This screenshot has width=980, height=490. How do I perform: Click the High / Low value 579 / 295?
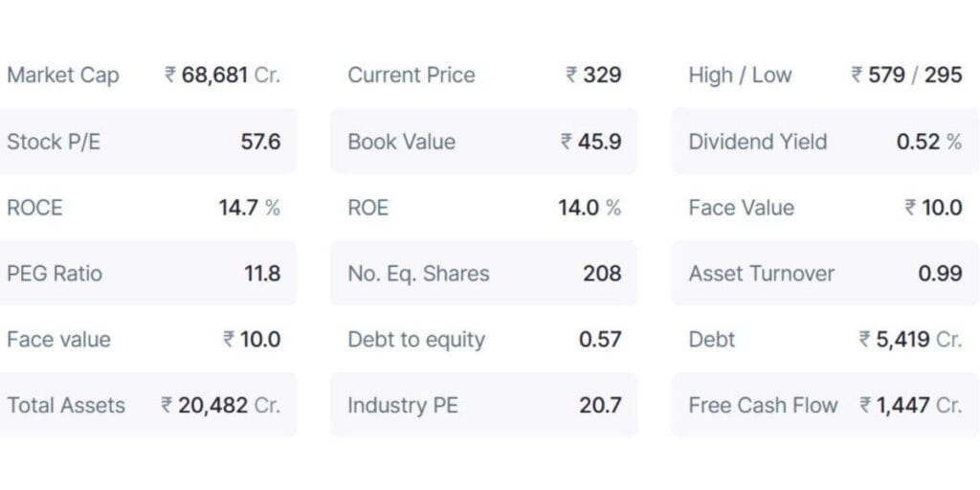pyautogui.click(x=906, y=75)
